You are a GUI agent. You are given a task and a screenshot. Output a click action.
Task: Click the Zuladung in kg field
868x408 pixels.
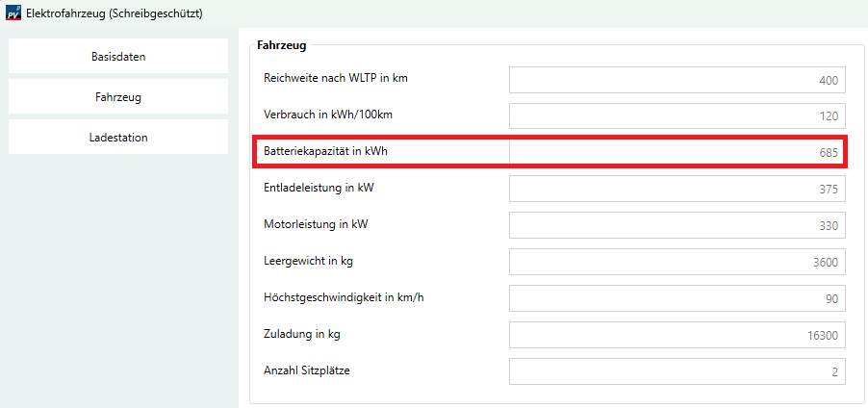pos(677,335)
